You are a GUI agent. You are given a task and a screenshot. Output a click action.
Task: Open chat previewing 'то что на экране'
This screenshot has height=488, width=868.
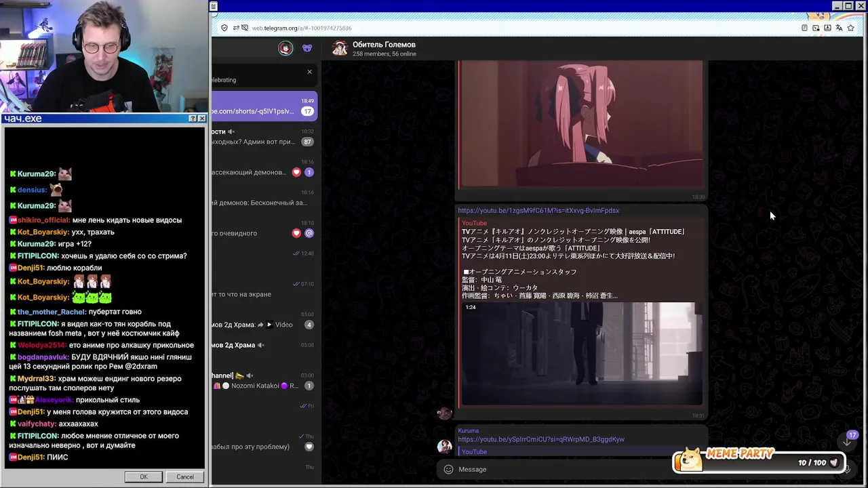click(264, 289)
